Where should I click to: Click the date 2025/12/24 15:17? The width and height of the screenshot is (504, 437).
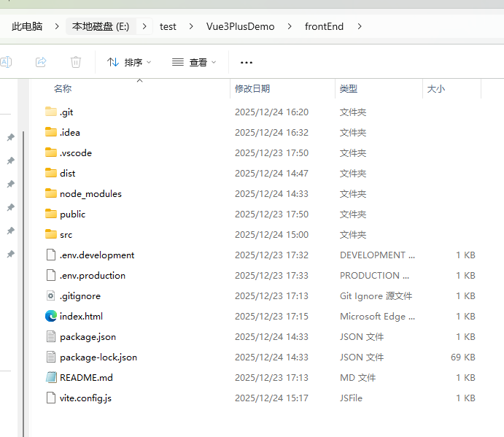[271, 398]
